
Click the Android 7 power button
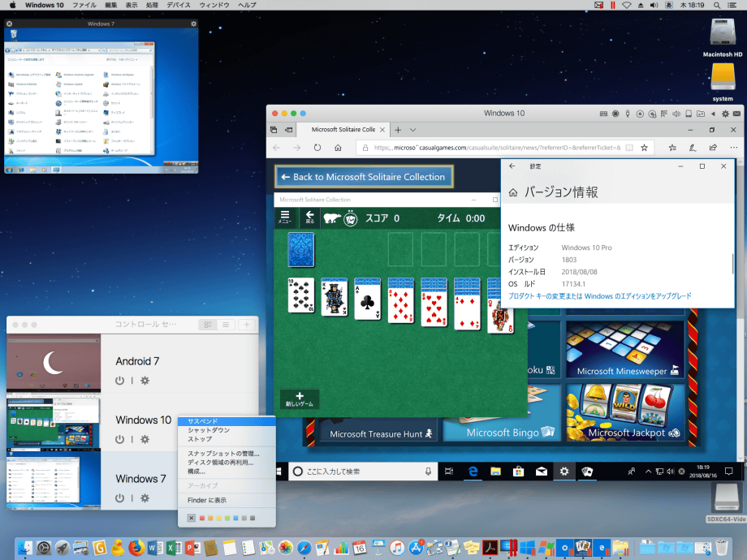pos(119,381)
